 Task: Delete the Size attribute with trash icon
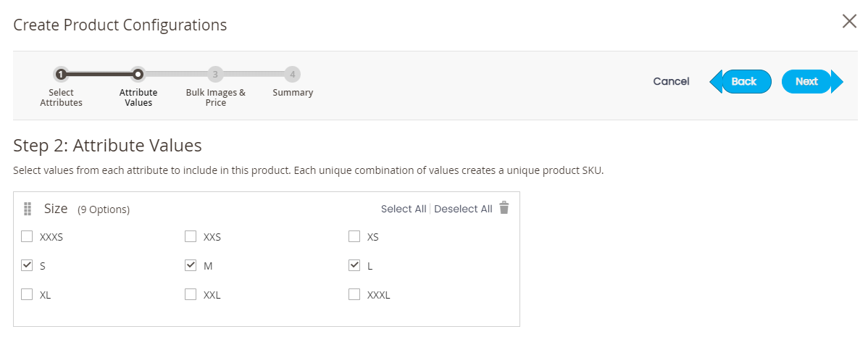[504, 208]
